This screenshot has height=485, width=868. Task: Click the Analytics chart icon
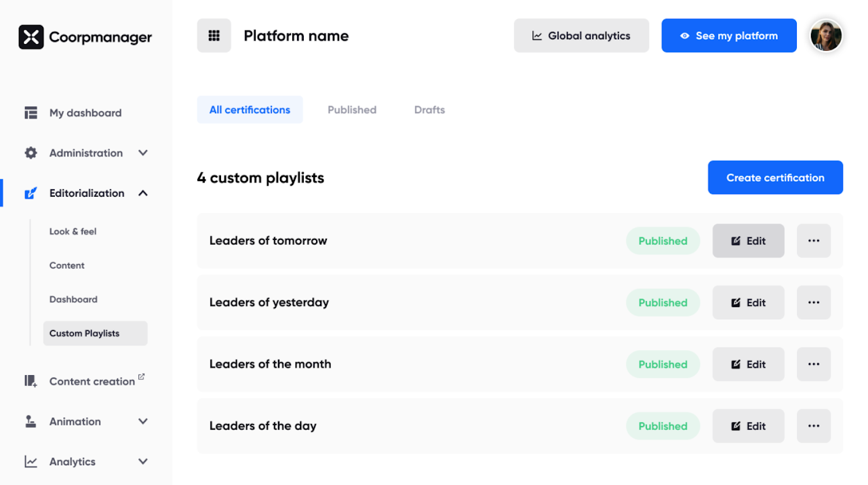coord(31,462)
